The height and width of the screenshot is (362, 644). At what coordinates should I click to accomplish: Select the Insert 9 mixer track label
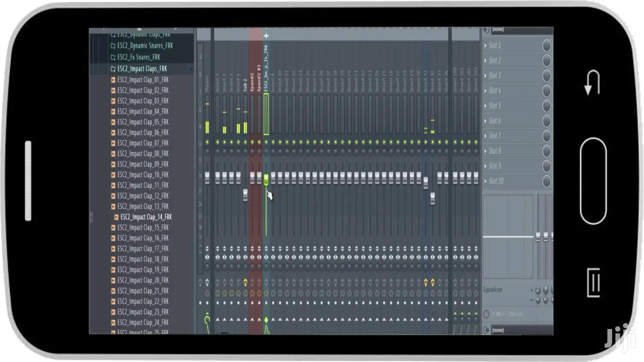[273, 82]
